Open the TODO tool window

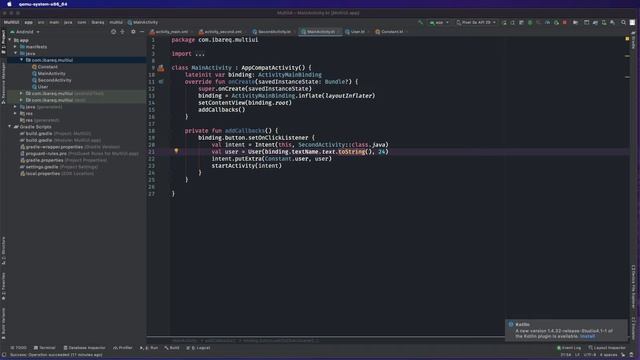coord(18,348)
